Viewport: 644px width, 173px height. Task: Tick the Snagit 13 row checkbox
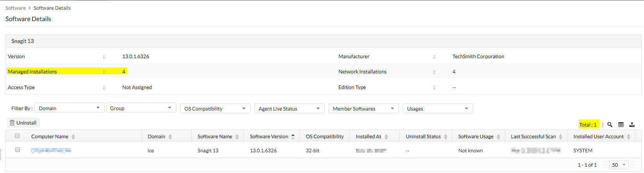click(17, 150)
